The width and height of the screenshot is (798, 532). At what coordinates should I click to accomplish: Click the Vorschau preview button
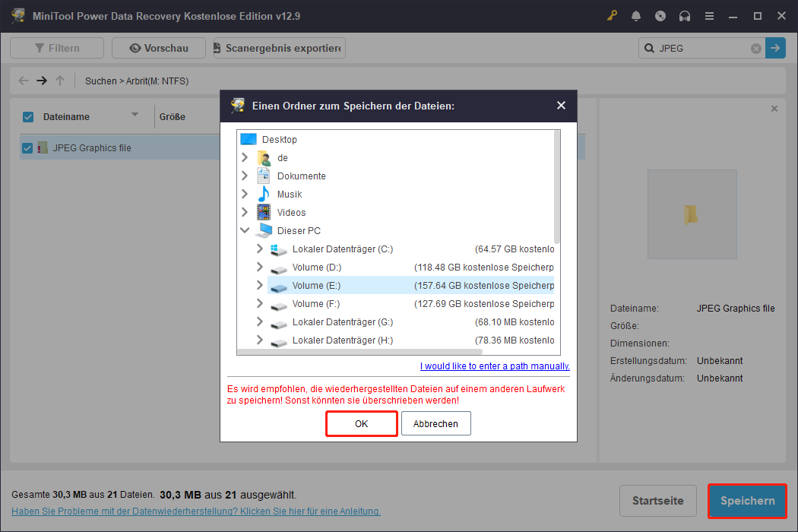coord(159,48)
